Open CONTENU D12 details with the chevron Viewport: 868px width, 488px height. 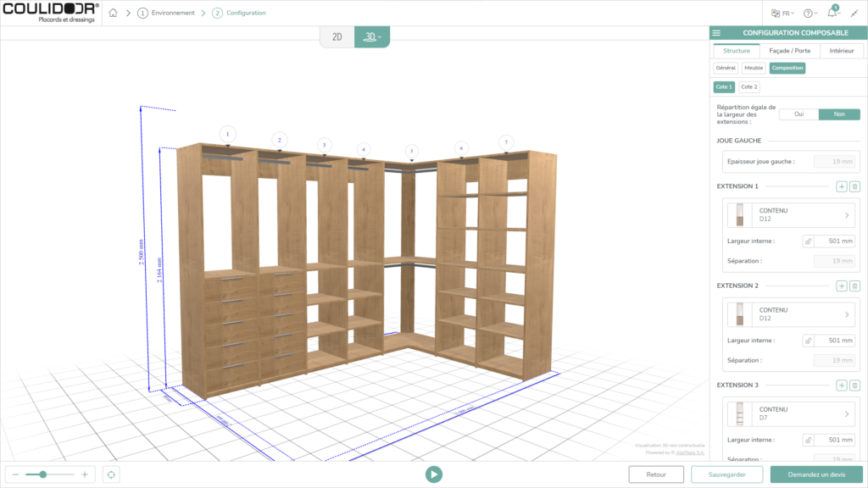(x=848, y=217)
